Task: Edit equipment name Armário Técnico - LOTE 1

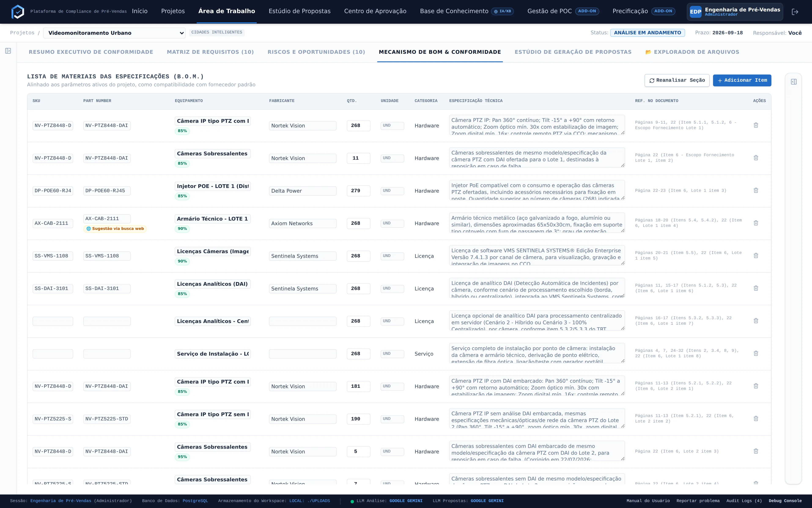Action: coord(212,219)
